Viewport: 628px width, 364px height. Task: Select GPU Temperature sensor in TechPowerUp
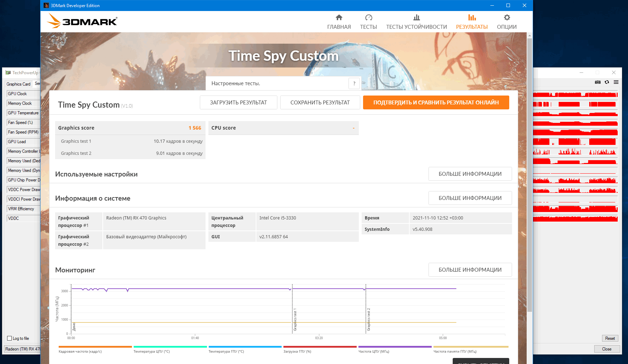tap(23, 113)
